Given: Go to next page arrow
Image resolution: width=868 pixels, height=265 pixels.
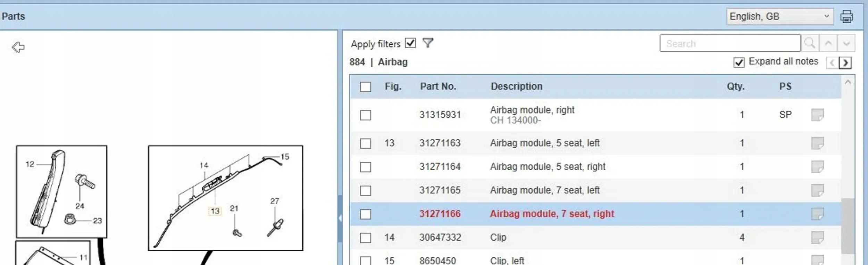Looking at the screenshot, I should tap(845, 63).
